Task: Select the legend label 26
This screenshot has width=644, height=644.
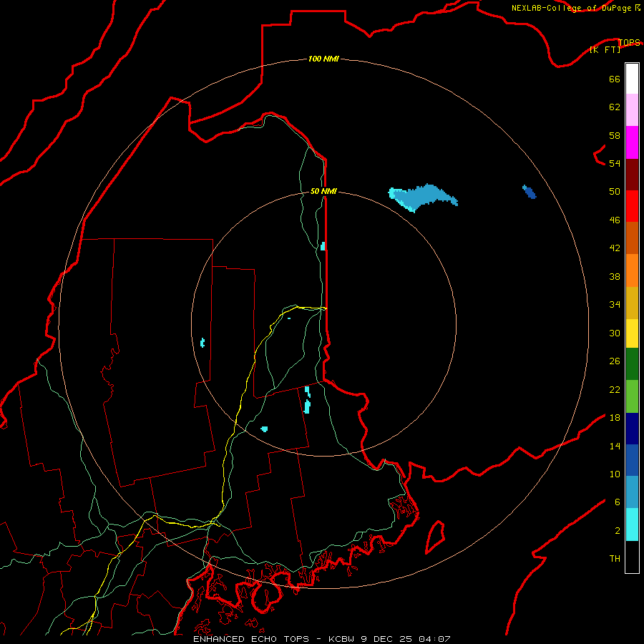Action: pos(615,361)
